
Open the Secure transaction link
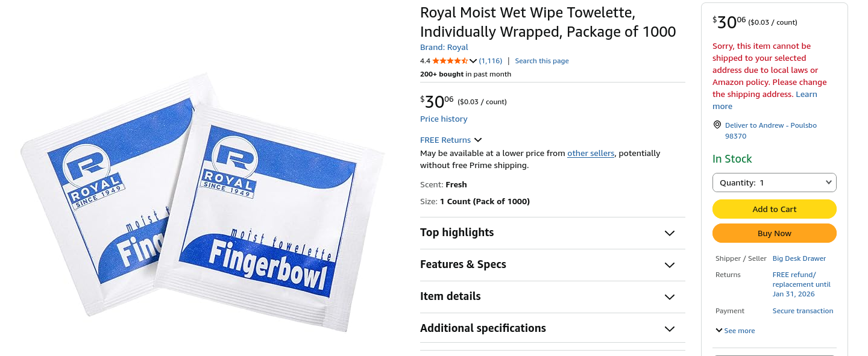pos(802,311)
